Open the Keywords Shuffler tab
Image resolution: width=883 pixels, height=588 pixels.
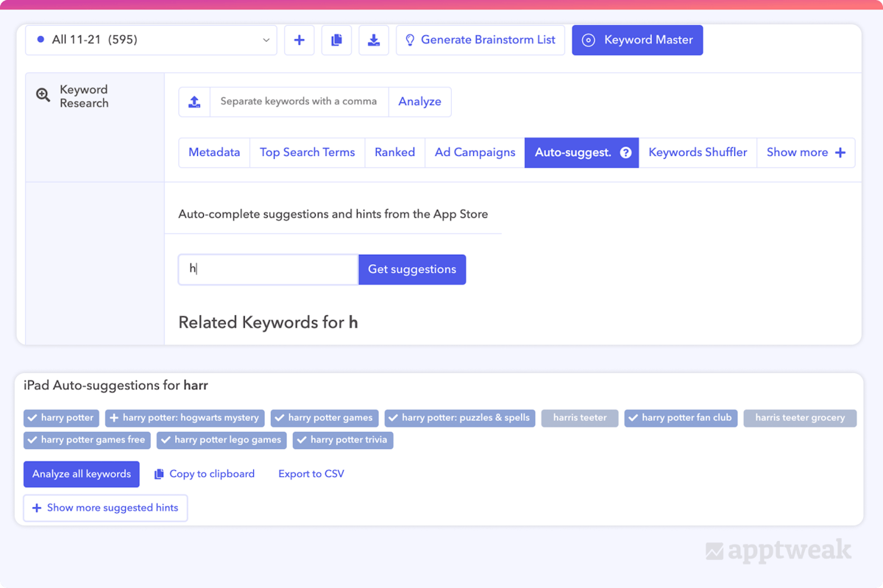click(x=697, y=152)
